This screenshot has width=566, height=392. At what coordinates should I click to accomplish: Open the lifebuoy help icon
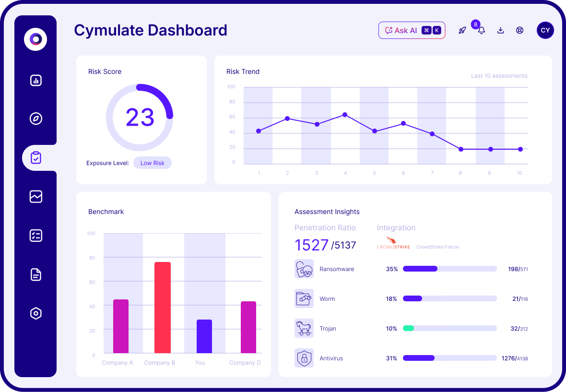520,30
